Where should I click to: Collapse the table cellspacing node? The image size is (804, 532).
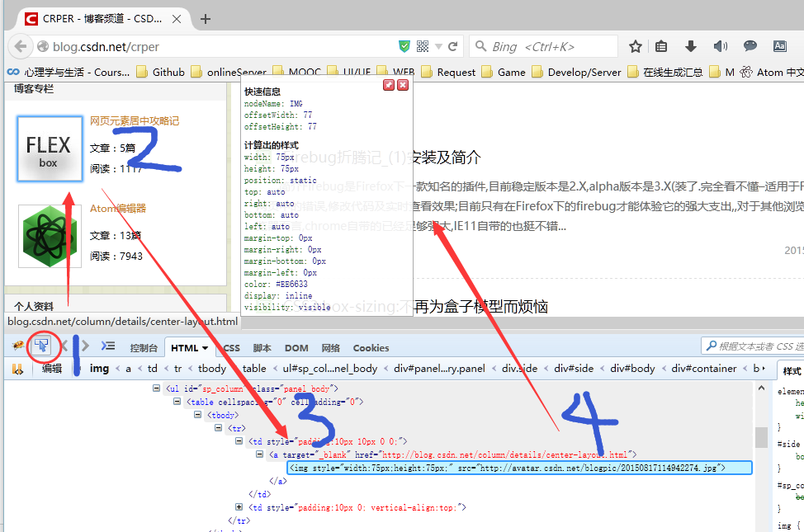[177, 402]
